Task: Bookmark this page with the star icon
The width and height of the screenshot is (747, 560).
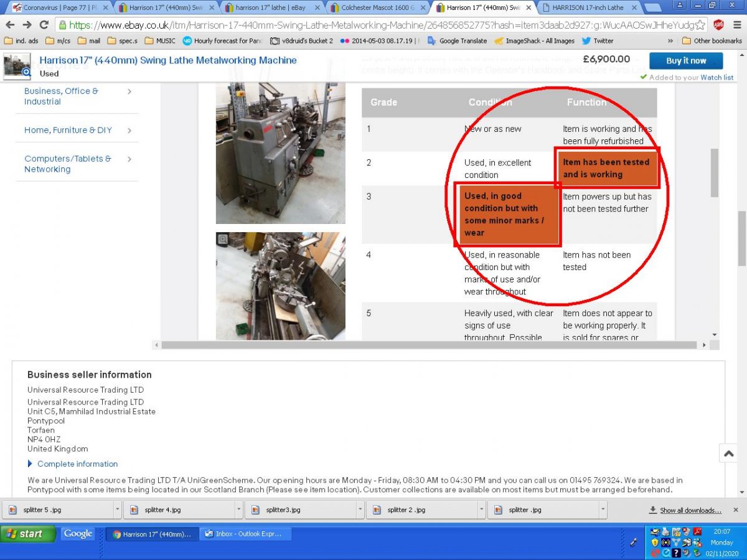Action: tap(700, 25)
